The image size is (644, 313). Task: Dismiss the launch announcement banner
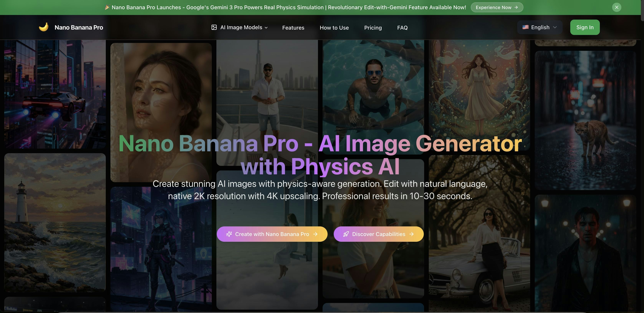pyautogui.click(x=617, y=7)
